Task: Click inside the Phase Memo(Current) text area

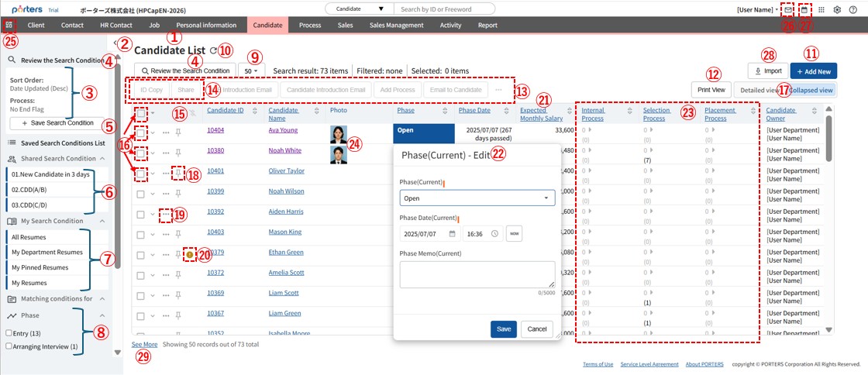Action: (x=477, y=274)
